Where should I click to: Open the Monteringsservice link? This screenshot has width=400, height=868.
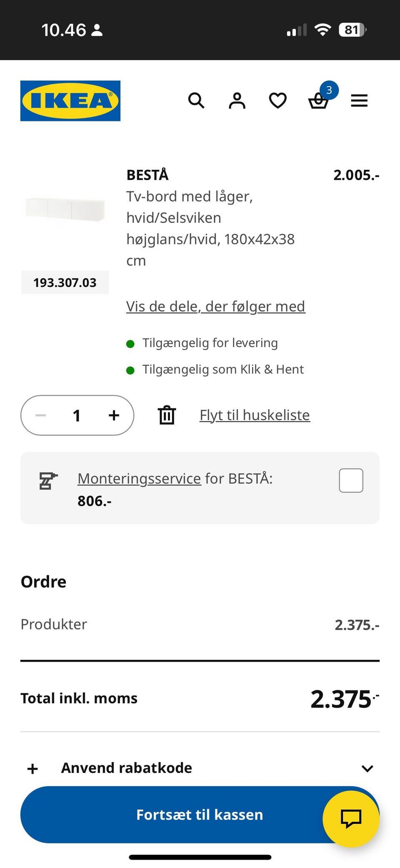tap(139, 478)
